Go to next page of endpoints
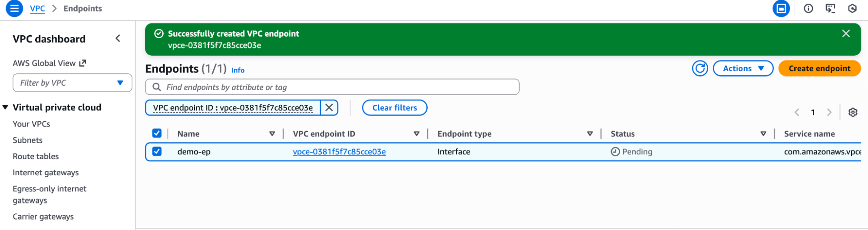Screen dimensions: 868x230 pos(829,112)
